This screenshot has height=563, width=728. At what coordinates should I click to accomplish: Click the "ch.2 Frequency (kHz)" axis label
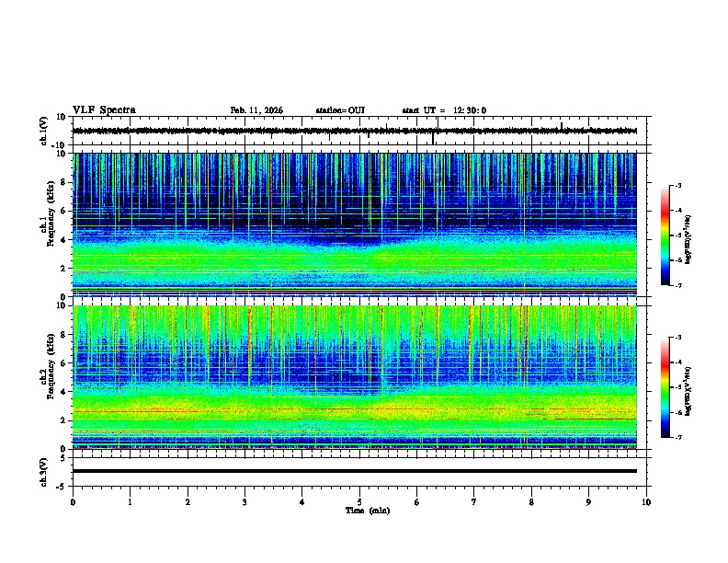click(x=47, y=366)
